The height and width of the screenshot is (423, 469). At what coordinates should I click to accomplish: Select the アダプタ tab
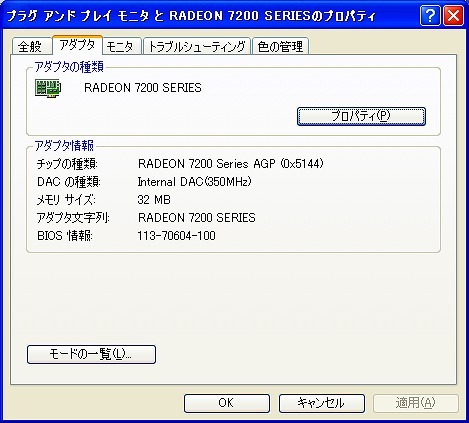pos(77,45)
